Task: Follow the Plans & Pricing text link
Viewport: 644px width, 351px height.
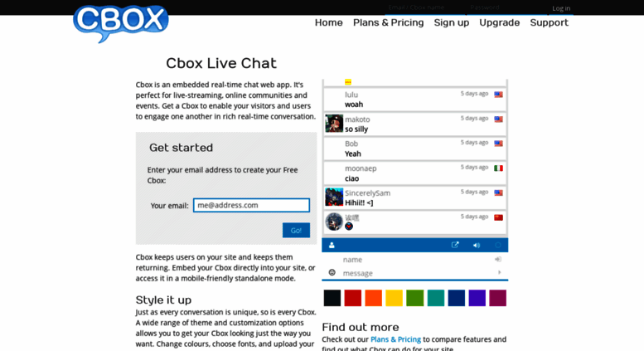Action: [x=395, y=339]
